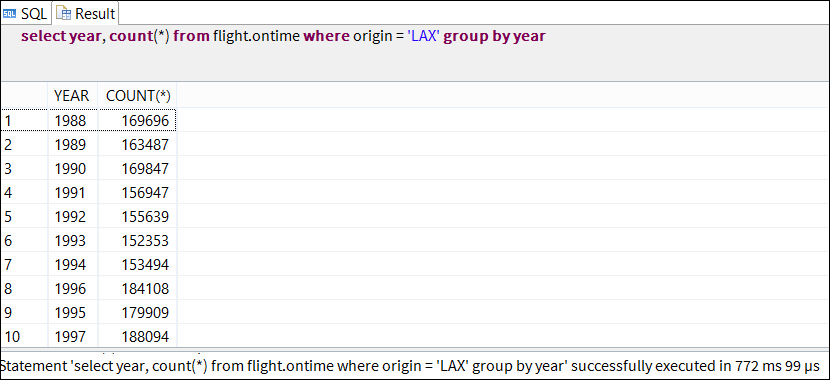The width and height of the screenshot is (830, 380).
Task: Select the 1990 year cell
Action: click(x=72, y=169)
